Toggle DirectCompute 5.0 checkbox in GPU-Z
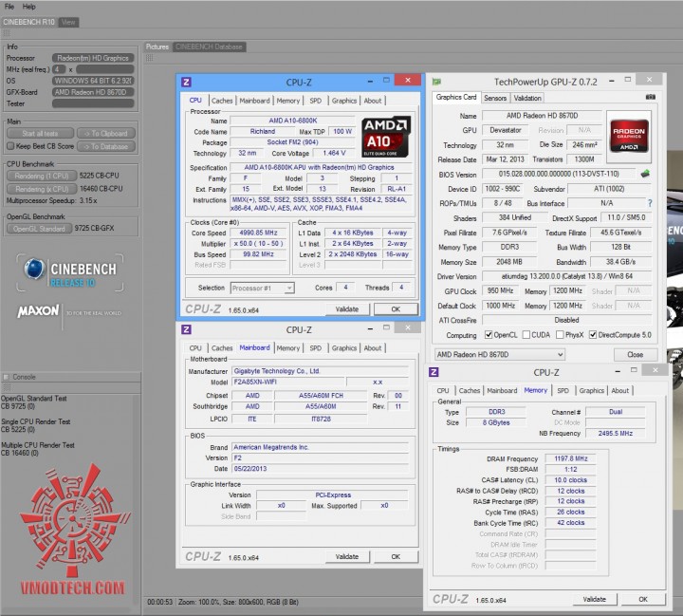The height and width of the screenshot is (616, 683). point(592,335)
